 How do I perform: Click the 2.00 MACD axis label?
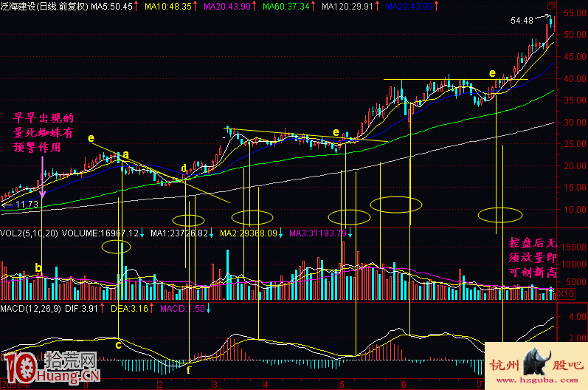tap(578, 338)
